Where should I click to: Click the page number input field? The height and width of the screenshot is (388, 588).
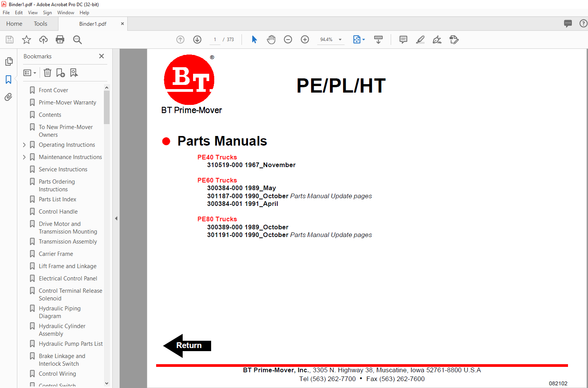point(215,40)
